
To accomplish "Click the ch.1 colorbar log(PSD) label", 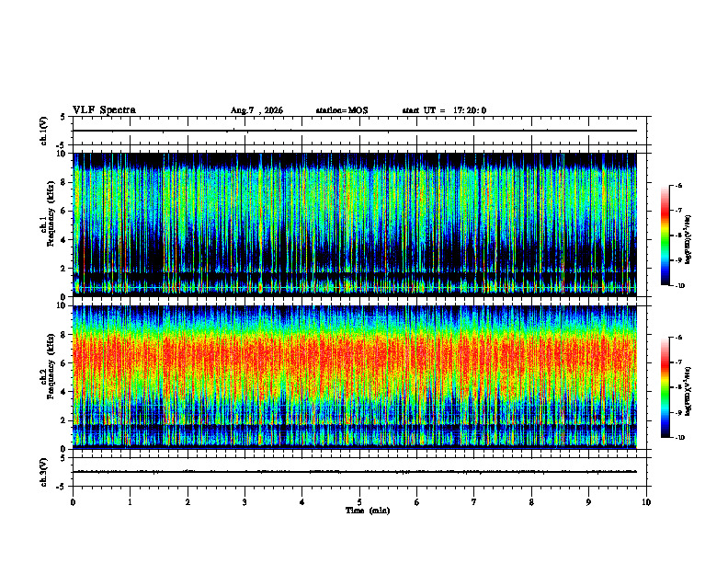I will [688, 239].
